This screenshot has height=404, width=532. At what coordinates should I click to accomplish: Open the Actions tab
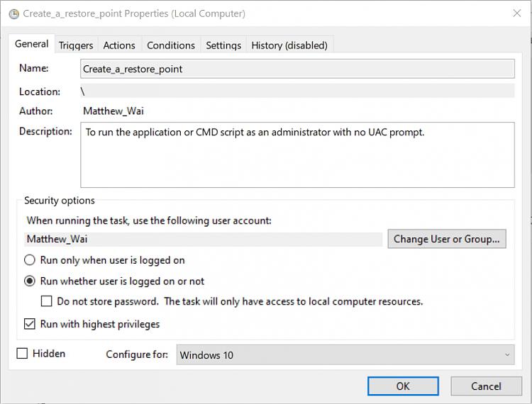point(119,45)
